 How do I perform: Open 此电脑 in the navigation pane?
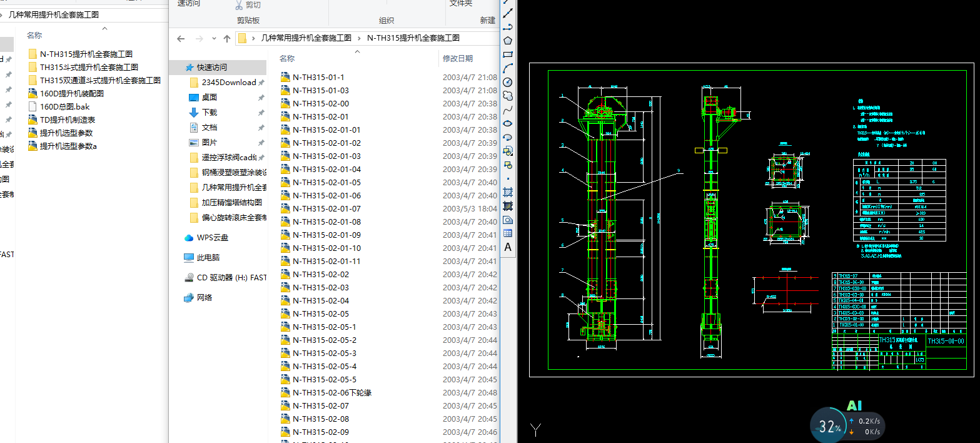click(x=208, y=257)
